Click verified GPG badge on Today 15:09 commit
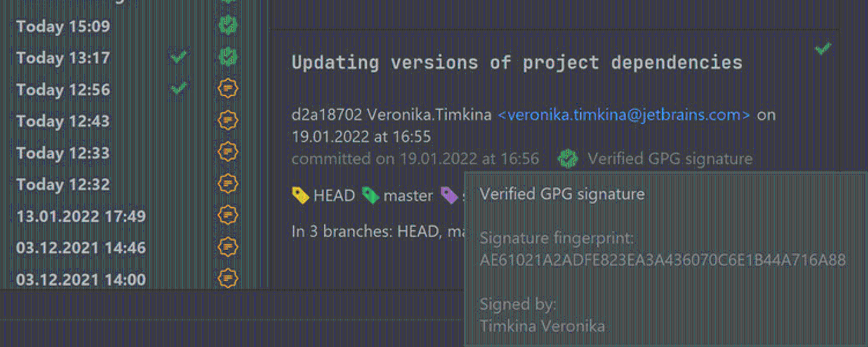The width and height of the screenshot is (868, 347). click(x=227, y=25)
